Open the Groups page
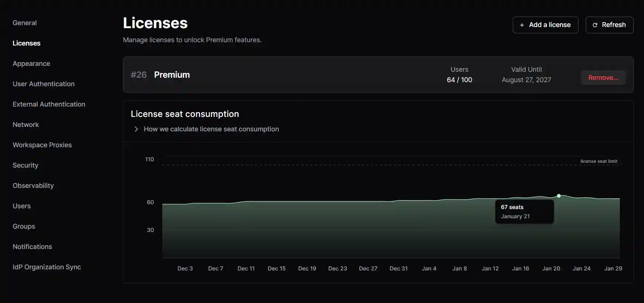Screen dimensions: 644x303 point(24,226)
